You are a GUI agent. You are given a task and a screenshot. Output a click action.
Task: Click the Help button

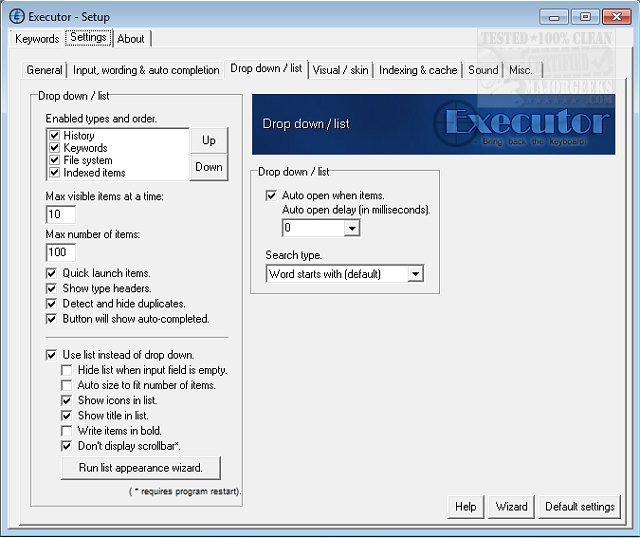click(x=466, y=507)
